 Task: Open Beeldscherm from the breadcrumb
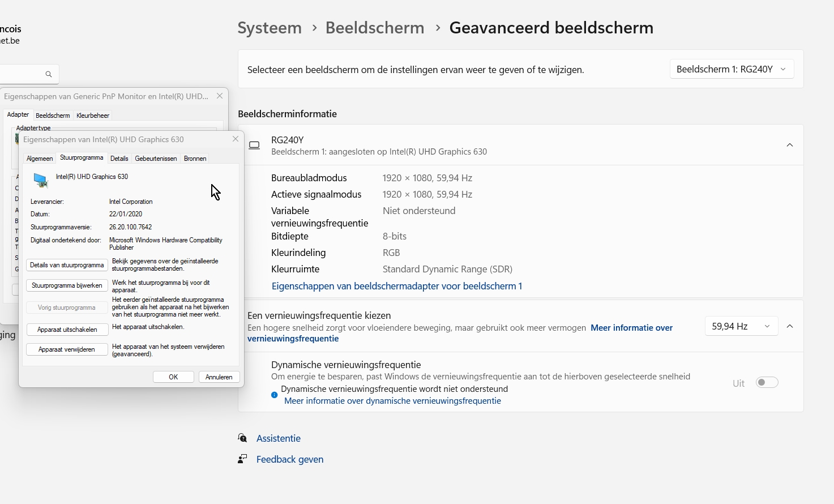pos(374,27)
